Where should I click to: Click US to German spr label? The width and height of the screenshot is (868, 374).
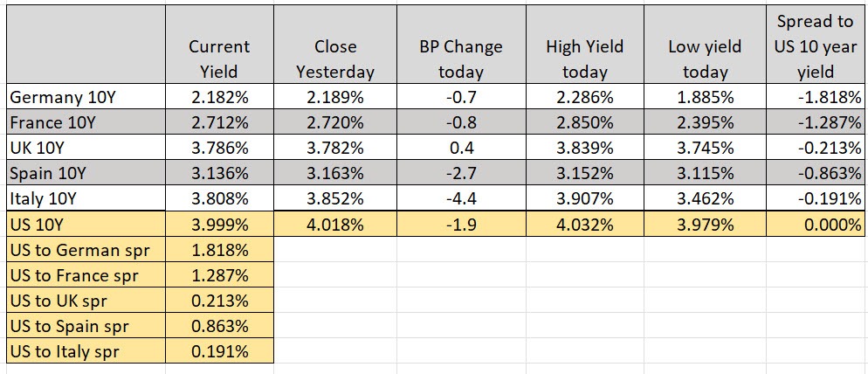85,250
